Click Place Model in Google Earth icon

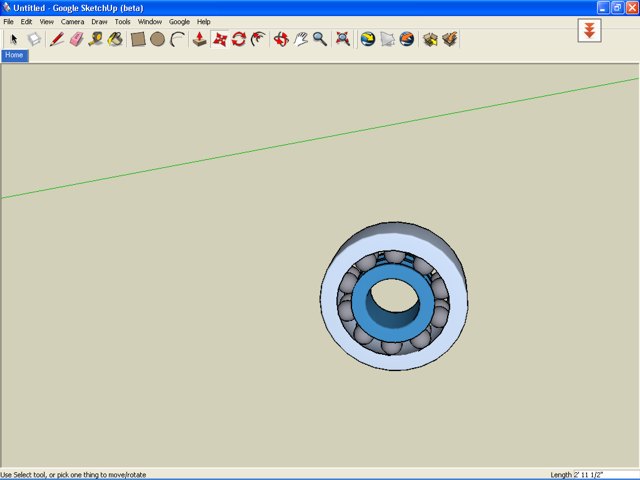click(x=407, y=39)
